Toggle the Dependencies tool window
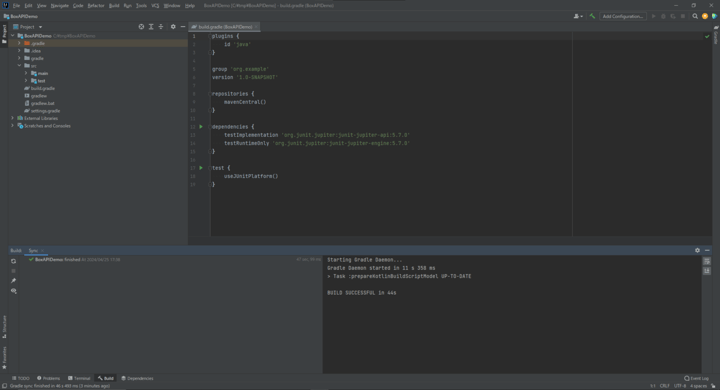This screenshot has height=390, width=720. (x=137, y=379)
